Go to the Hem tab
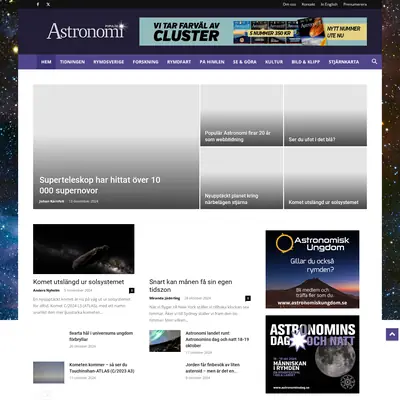 (46, 62)
